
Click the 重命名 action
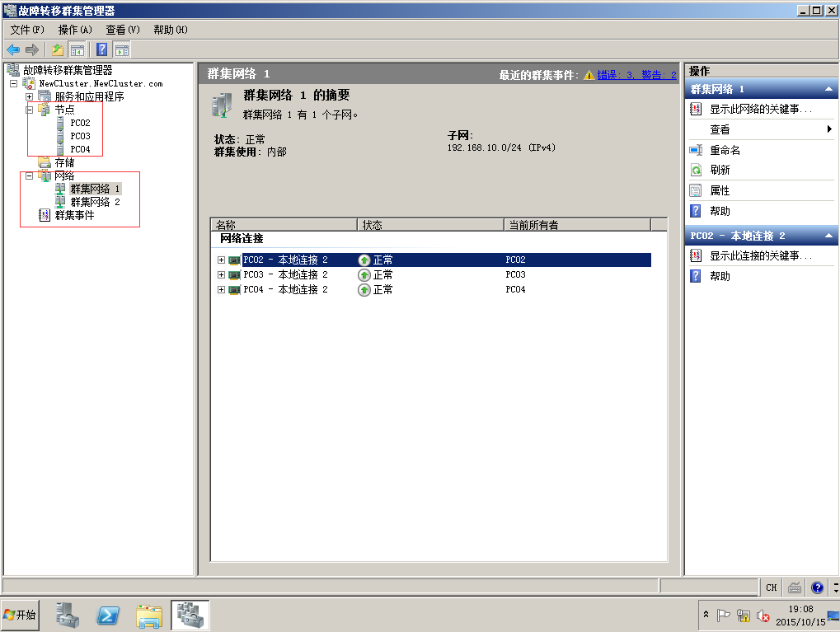725,151
